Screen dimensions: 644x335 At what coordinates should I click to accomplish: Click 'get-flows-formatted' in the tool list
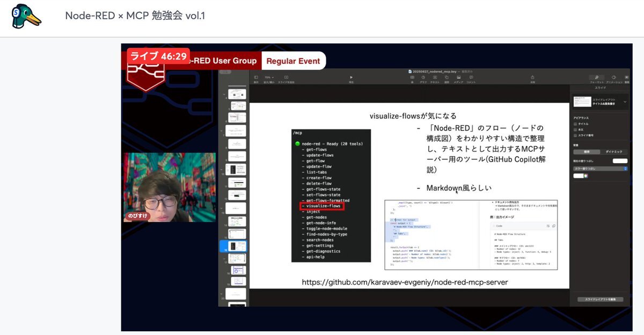pyautogui.click(x=327, y=200)
